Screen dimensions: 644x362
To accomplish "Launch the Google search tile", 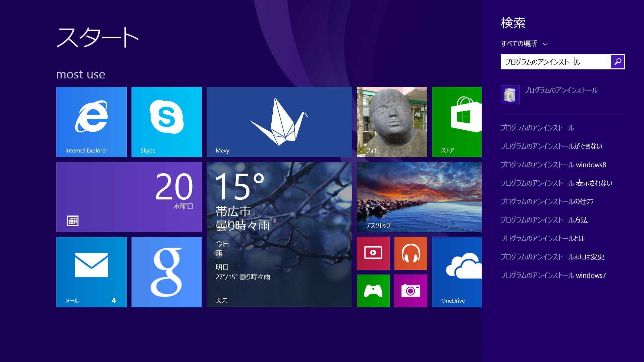I will click(x=166, y=272).
